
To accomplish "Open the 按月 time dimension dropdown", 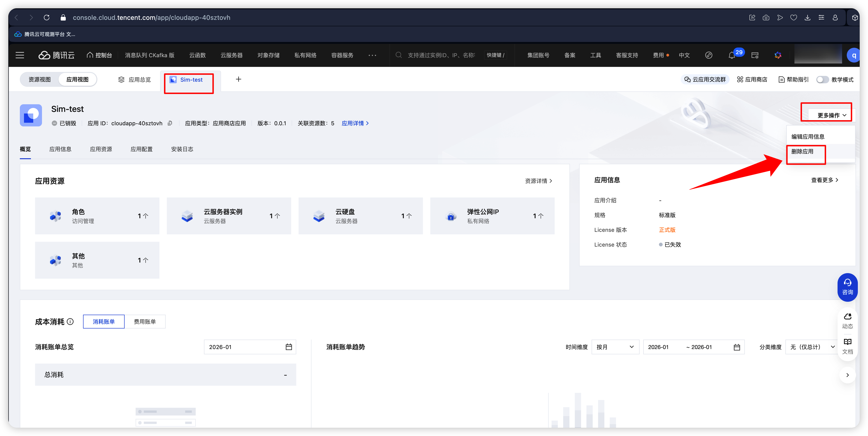I will click(x=615, y=347).
